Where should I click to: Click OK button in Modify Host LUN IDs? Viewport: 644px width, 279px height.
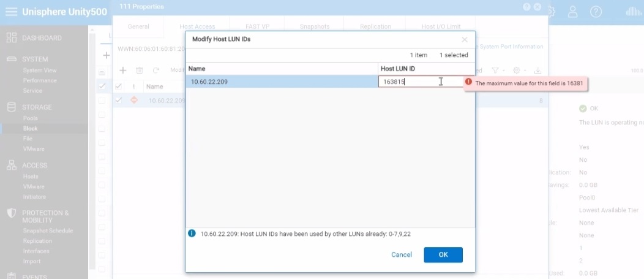[443, 254]
